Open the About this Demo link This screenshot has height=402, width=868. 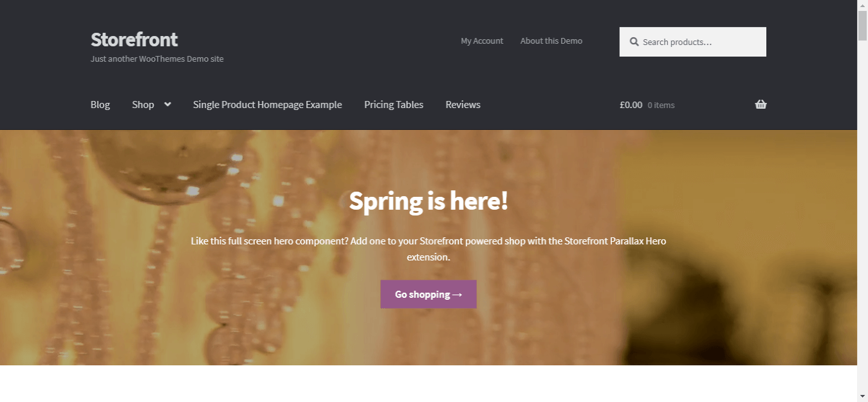point(551,41)
